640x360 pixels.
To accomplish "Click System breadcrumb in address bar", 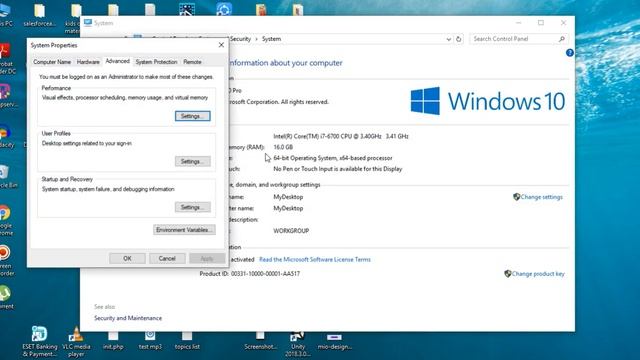I will pos(271,39).
